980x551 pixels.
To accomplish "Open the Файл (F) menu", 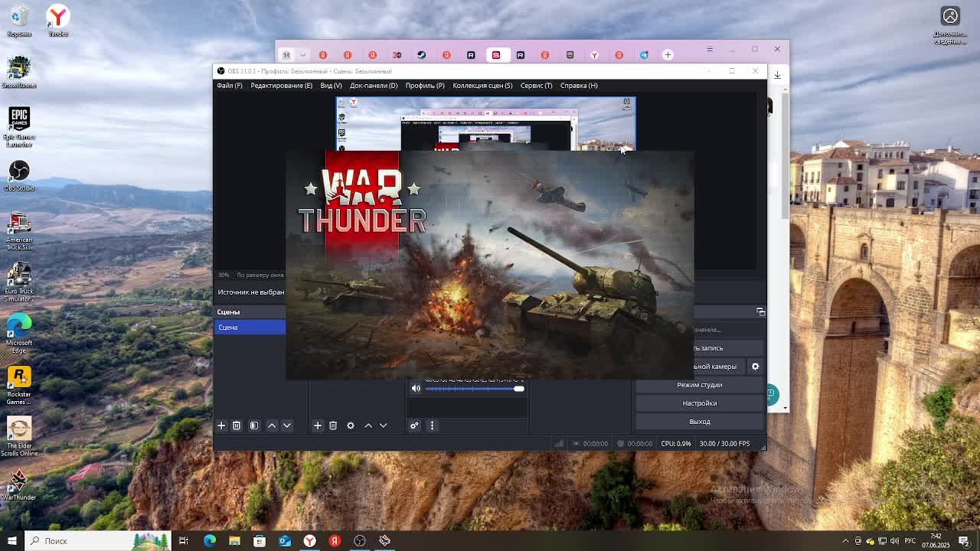I will [x=230, y=86].
